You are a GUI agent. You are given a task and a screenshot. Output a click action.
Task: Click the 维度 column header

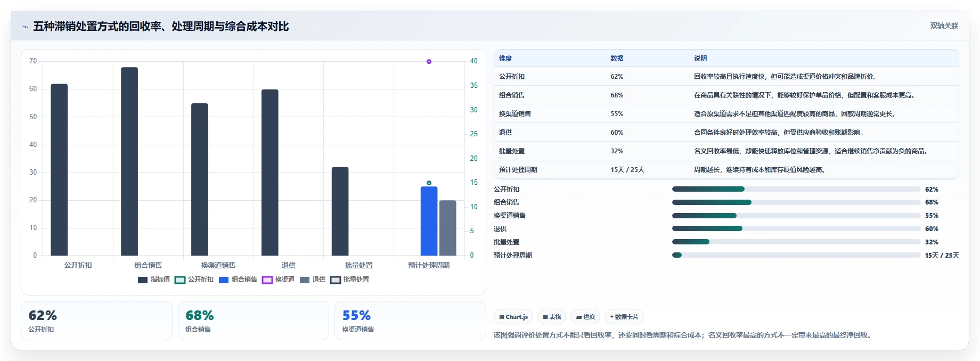pyautogui.click(x=505, y=59)
